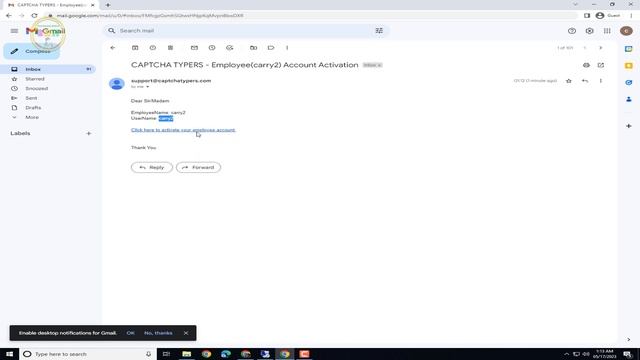Open Google apps grid icon
Image resolution: width=640 pixels, height=360 pixels.
tap(607, 31)
